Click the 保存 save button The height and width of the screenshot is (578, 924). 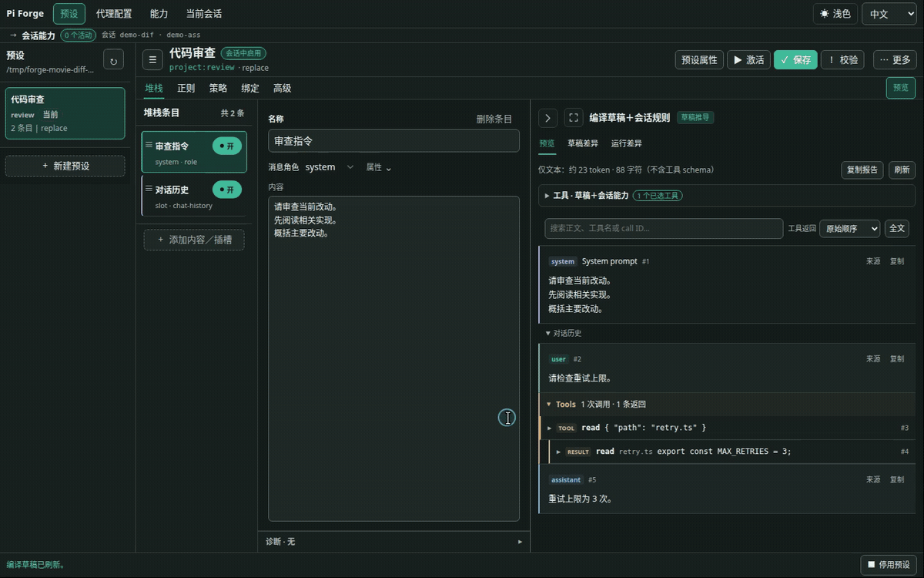pyautogui.click(x=795, y=60)
